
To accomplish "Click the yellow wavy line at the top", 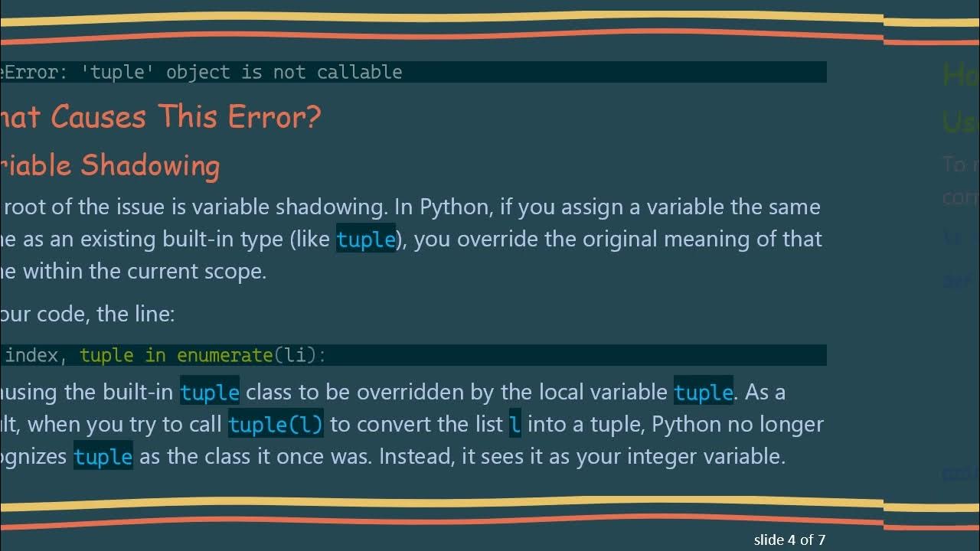I will point(459,18).
